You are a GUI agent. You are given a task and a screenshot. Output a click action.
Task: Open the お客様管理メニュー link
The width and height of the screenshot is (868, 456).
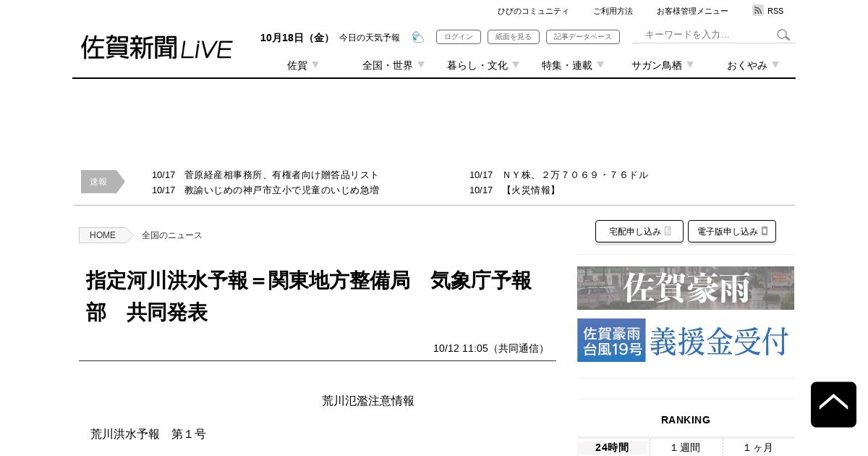[x=692, y=11]
